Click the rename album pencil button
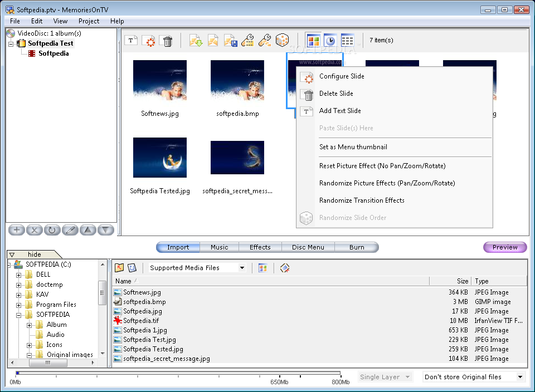 70,230
